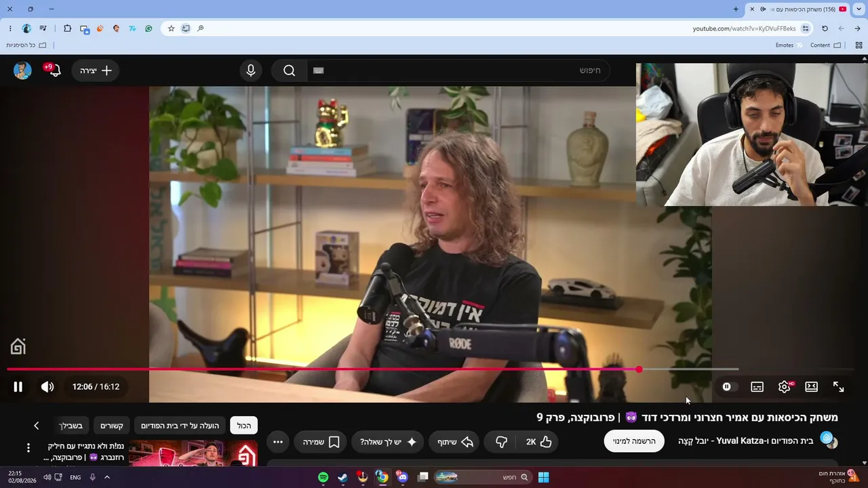Open Steam from the taskbar

[x=343, y=477]
